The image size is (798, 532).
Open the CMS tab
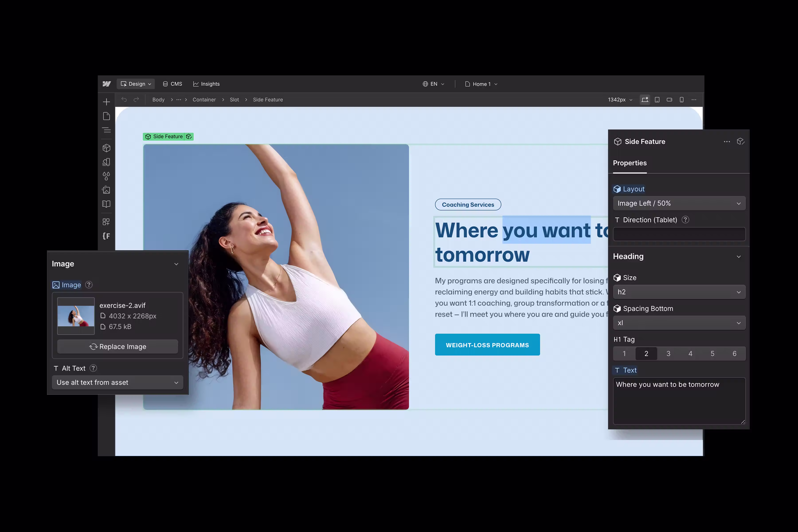(x=172, y=84)
